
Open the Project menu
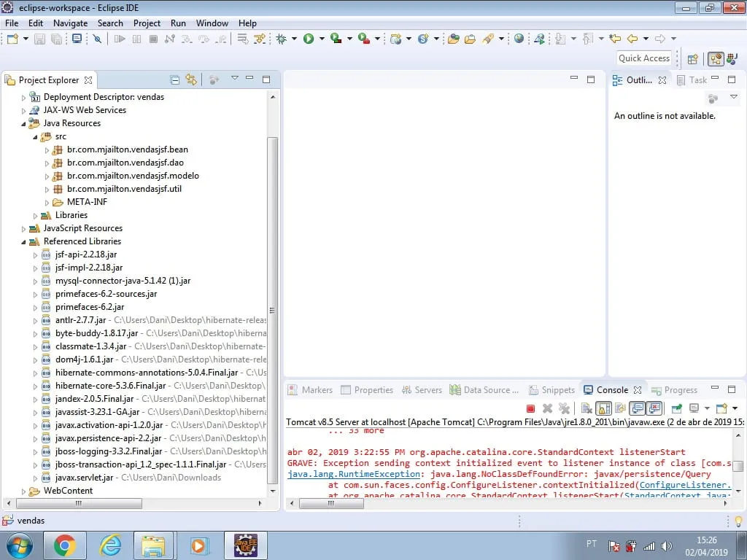tap(147, 23)
